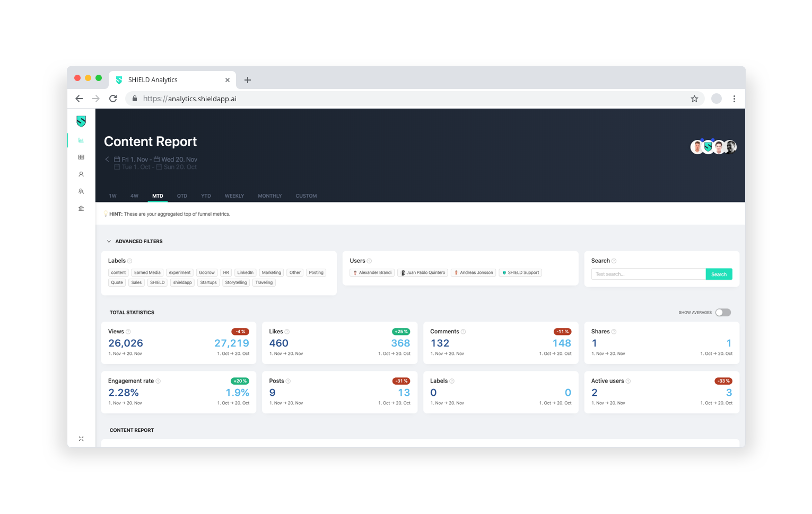Click the Views total value 26,026
This screenshot has height=514, width=812.
(x=126, y=343)
